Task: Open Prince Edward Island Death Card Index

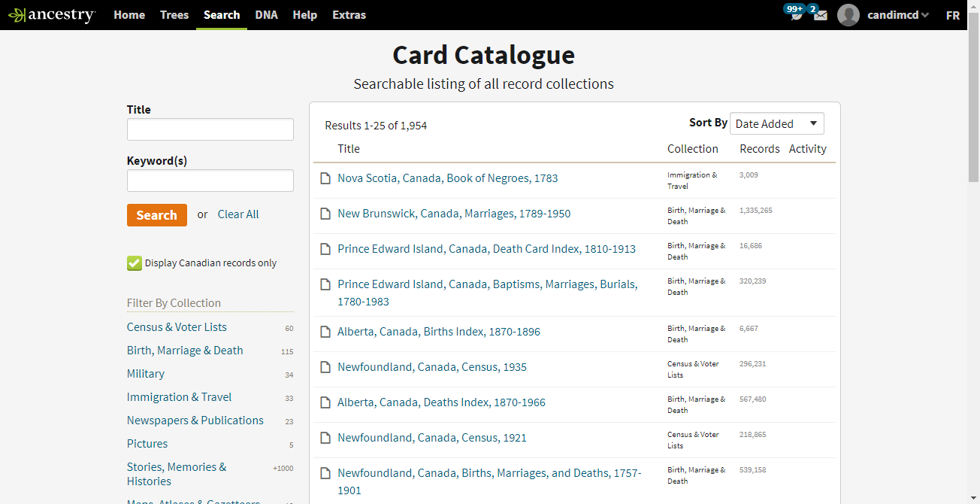Action: (486, 249)
